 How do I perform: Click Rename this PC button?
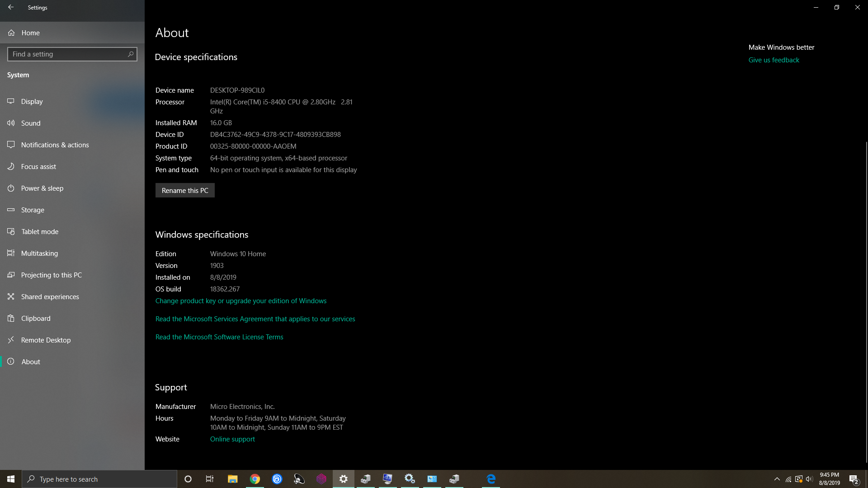click(185, 190)
